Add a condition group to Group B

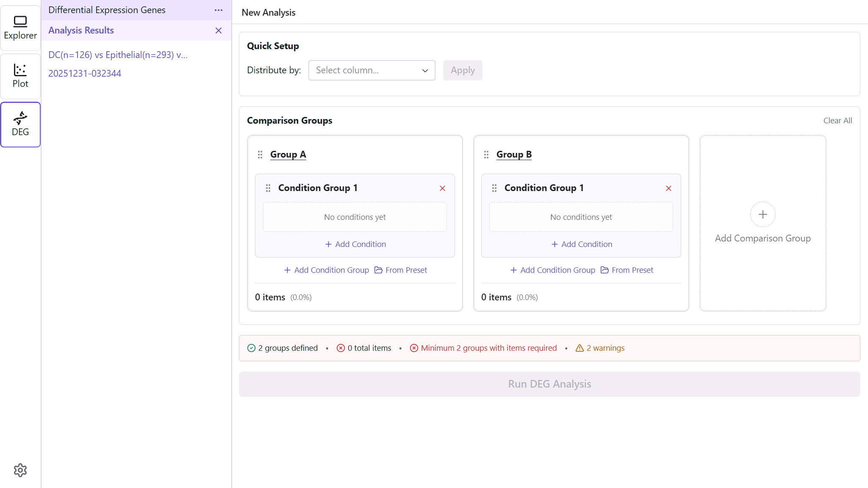552,270
